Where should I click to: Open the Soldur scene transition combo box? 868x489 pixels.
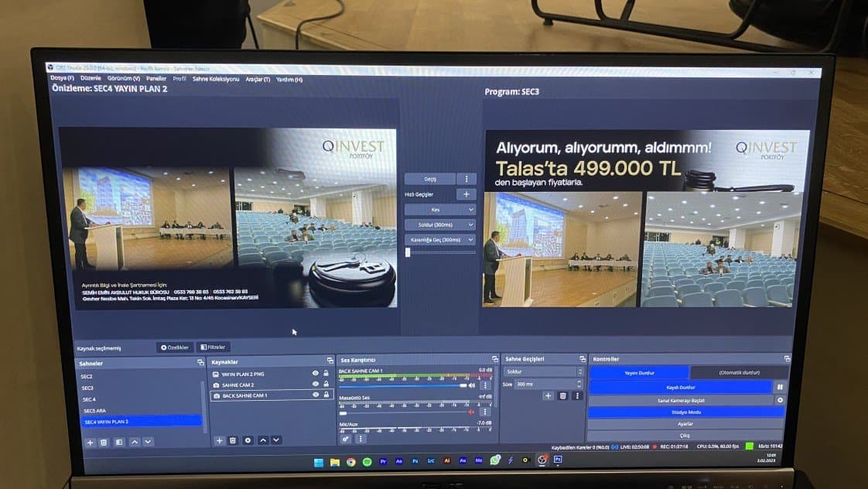tap(543, 371)
